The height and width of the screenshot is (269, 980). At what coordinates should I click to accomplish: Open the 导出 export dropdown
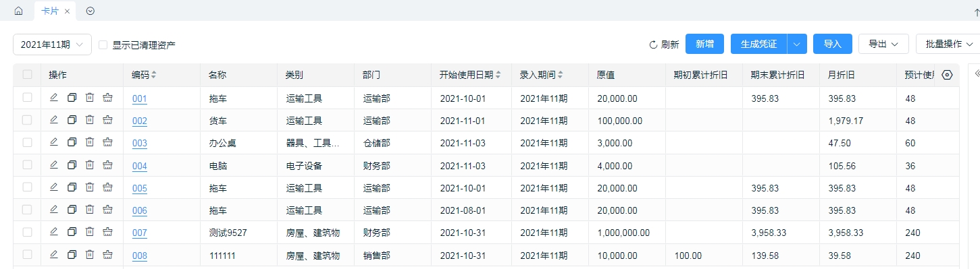click(x=883, y=44)
